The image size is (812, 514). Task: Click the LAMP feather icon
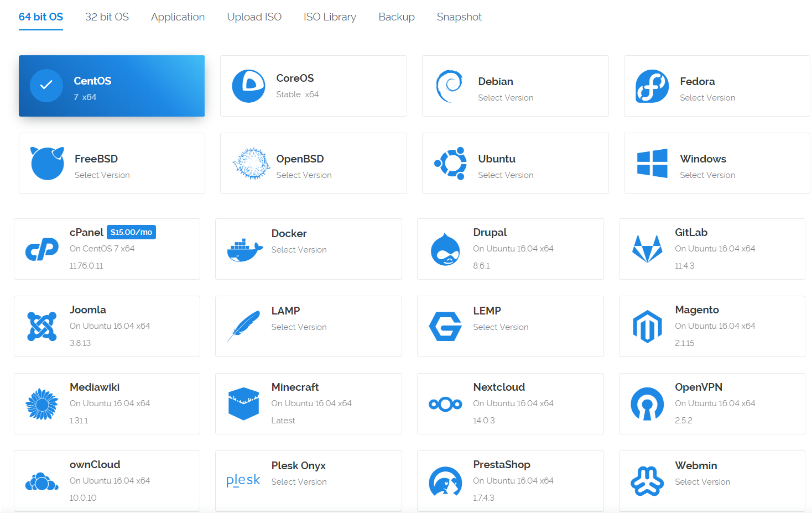tap(244, 326)
